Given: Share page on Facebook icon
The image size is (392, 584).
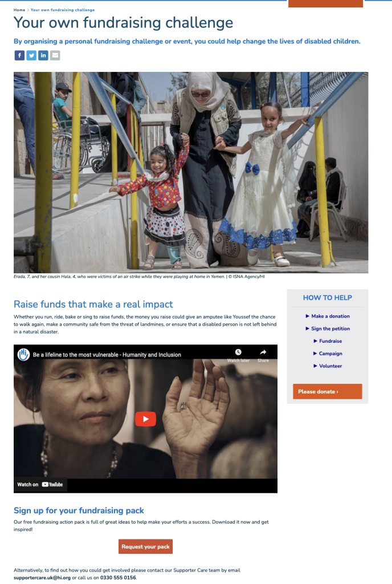Looking at the screenshot, I should click(20, 55).
